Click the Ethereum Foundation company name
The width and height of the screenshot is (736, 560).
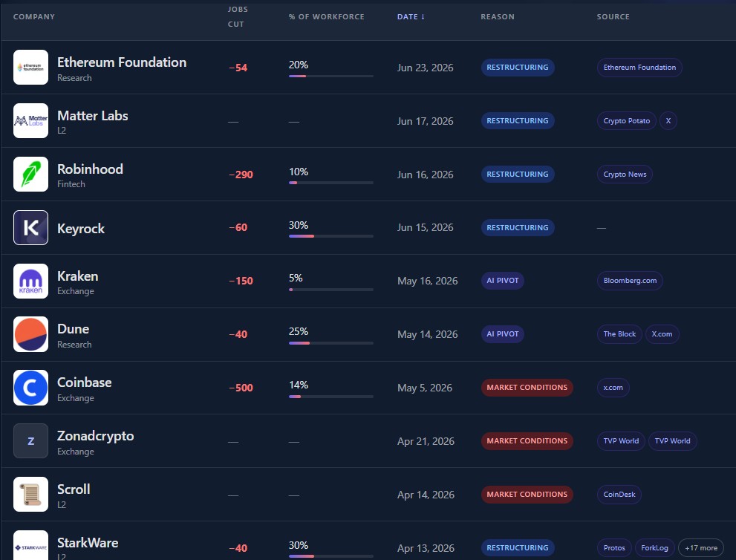pyautogui.click(x=122, y=62)
